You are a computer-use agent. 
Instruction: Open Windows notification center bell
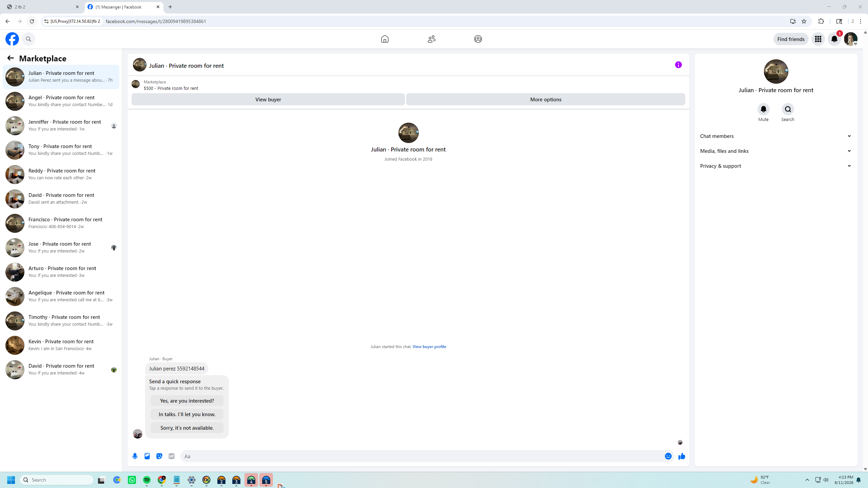coord(859,480)
